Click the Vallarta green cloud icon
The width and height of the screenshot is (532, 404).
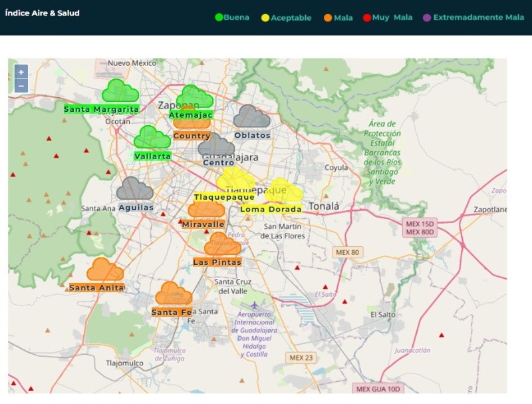[x=152, y=138]
